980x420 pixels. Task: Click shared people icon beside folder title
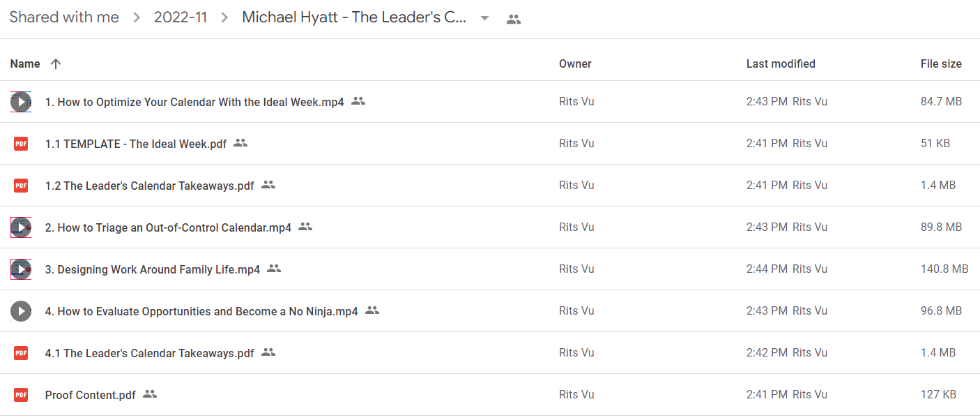(514, 19)
